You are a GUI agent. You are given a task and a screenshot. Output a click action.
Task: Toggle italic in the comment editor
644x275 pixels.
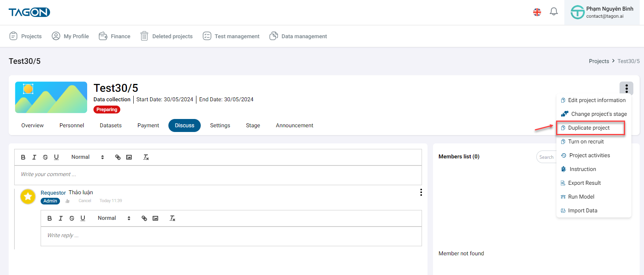pos(34,157)
